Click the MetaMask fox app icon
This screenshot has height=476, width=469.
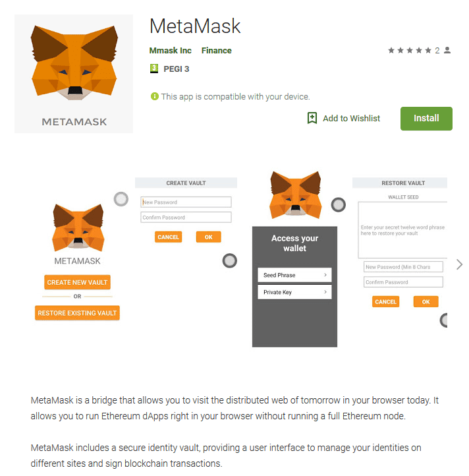pos(74,74)
